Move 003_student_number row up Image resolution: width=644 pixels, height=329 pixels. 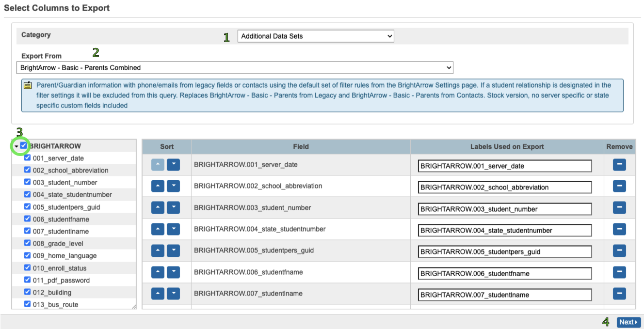point(158,208)
